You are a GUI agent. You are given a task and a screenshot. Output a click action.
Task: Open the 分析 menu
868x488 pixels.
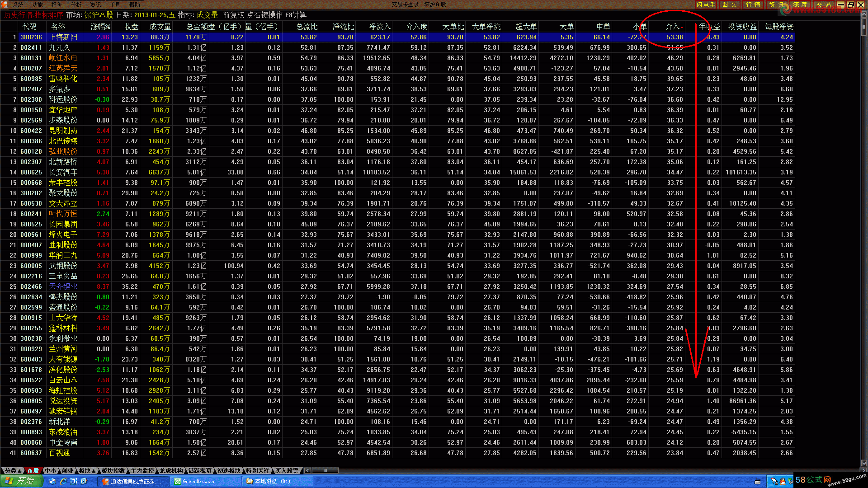coord(76,5)
